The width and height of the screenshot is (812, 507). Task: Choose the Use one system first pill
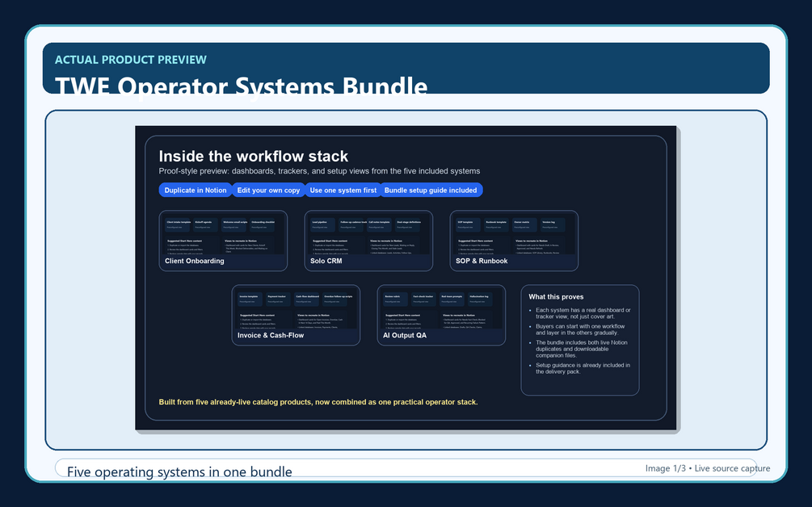(x=343, y=190)
